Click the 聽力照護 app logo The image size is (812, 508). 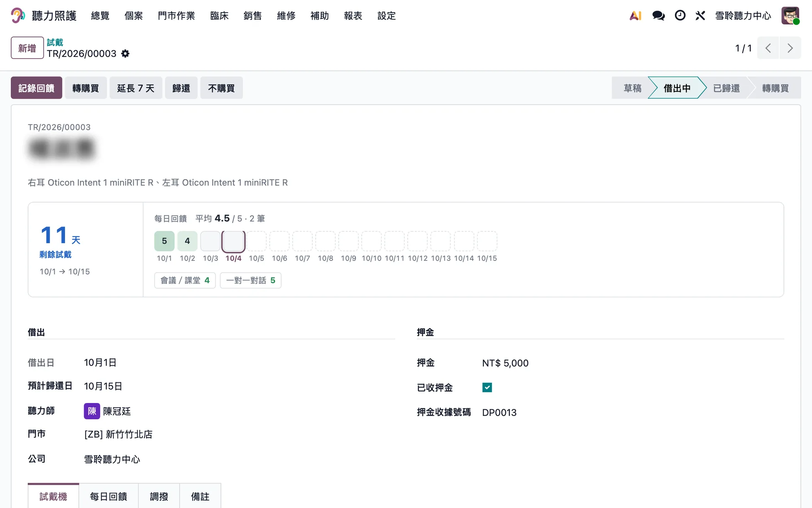17,16
